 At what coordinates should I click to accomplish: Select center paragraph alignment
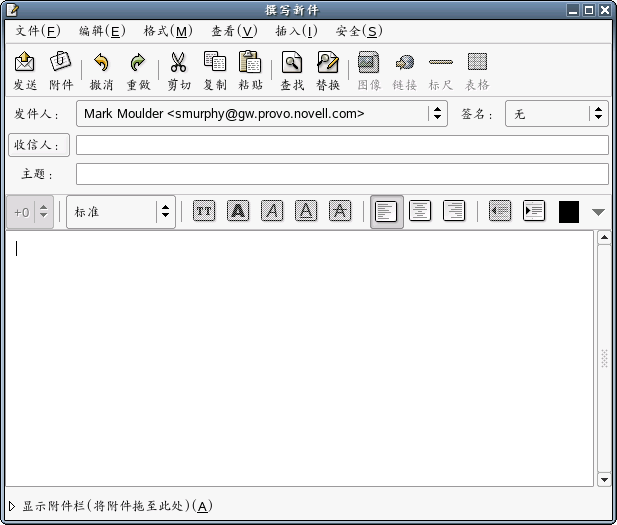[420, 211]
